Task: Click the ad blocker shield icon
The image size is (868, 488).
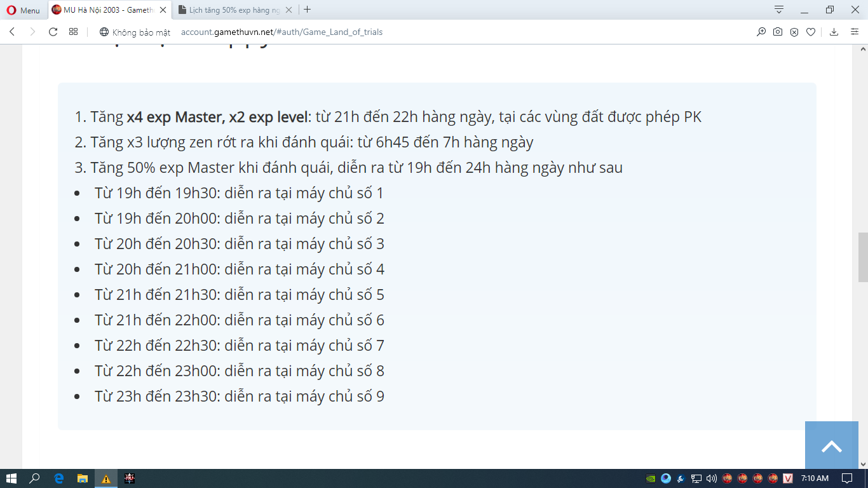Action: click(x=794, y=32)
